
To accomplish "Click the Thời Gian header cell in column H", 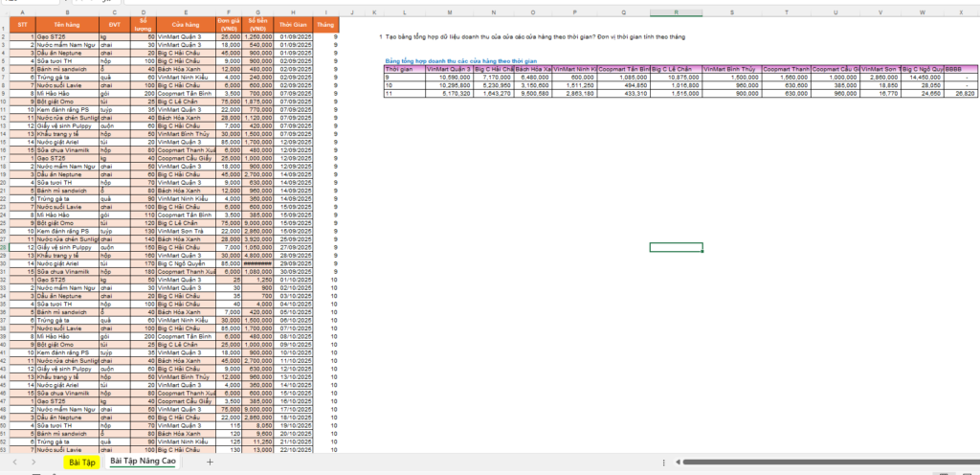I will [x=294, y=23].
